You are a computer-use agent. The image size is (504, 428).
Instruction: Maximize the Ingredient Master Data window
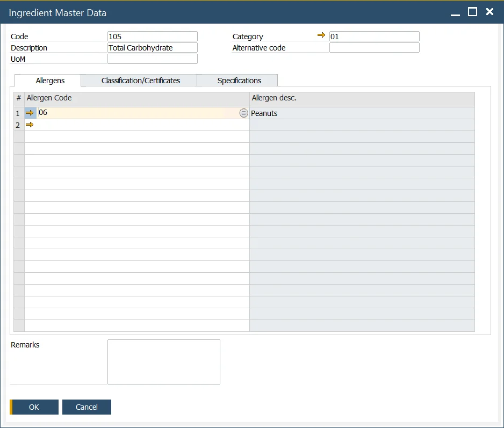pyautogui.click(x=472, y=12)
